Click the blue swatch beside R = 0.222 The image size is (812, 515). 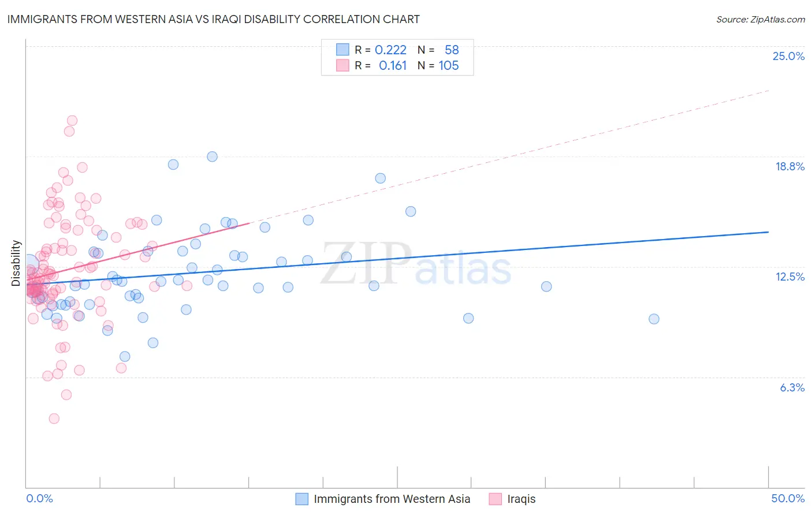pyautogui.click(x=342, y=50)
